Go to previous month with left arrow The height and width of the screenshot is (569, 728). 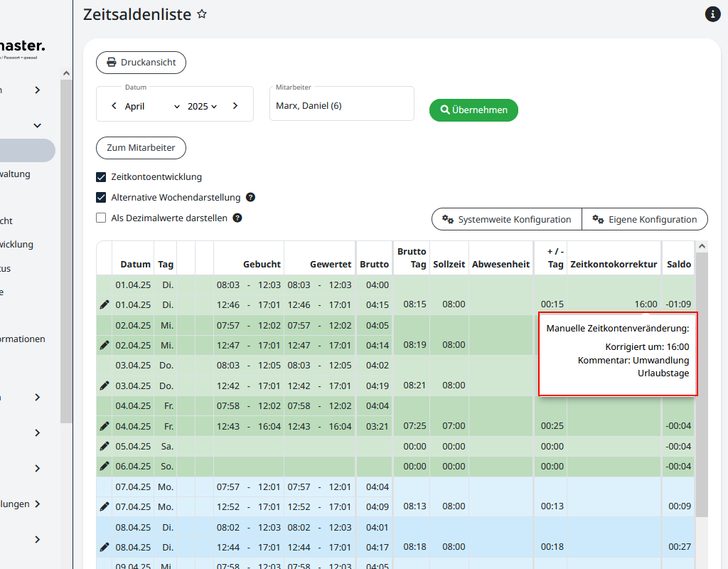(114, 106)
